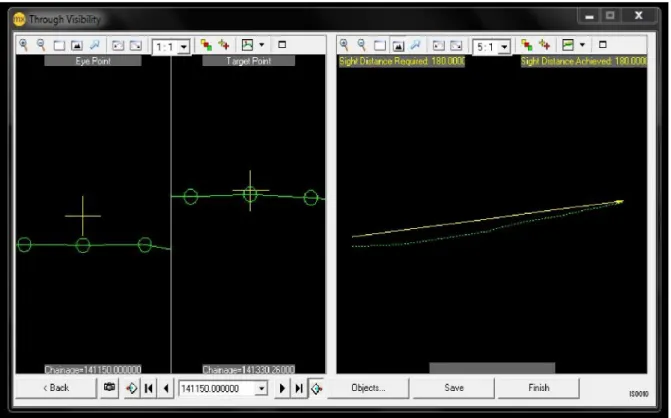The image size is (671, 418).
Task: Click fit-view picture icon in left toolbar
Action: [x=77, y=45]
